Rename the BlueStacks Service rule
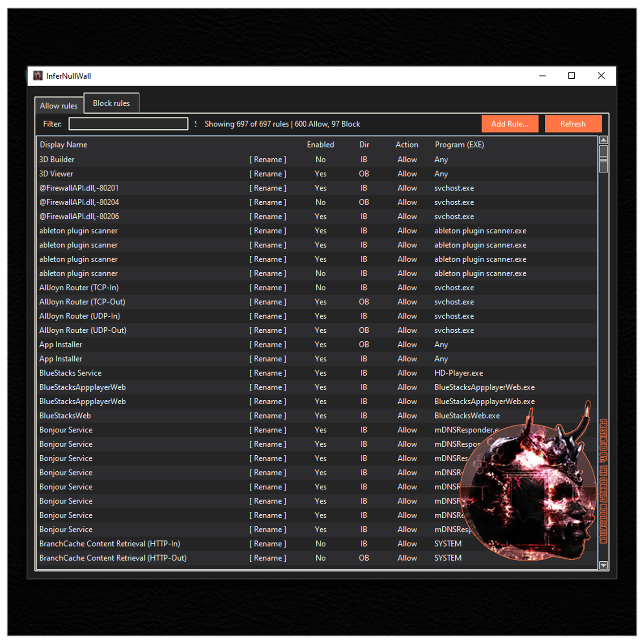Viewport: 644px width, 644px height. pyautogui.click(x=268, y=373)
